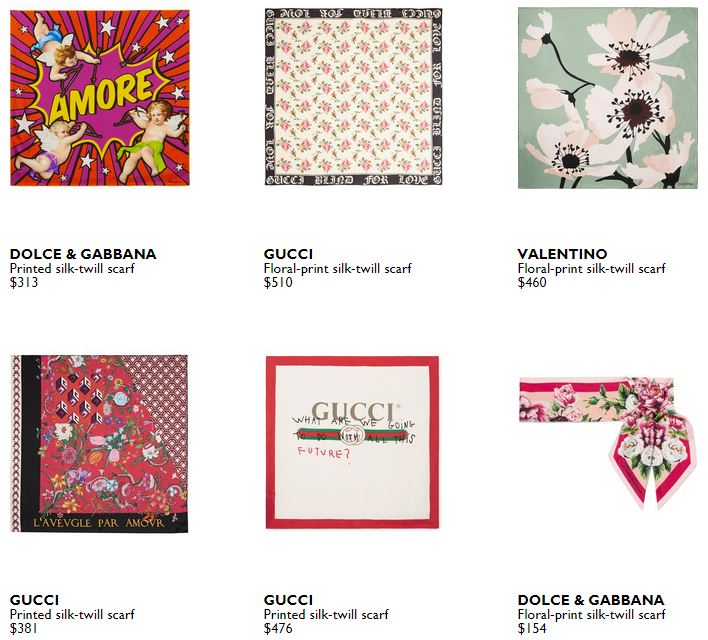Select the $460 price text
The height and width of the screenshot is (640, 708).
pyautogui.click(x=532, y=283)
